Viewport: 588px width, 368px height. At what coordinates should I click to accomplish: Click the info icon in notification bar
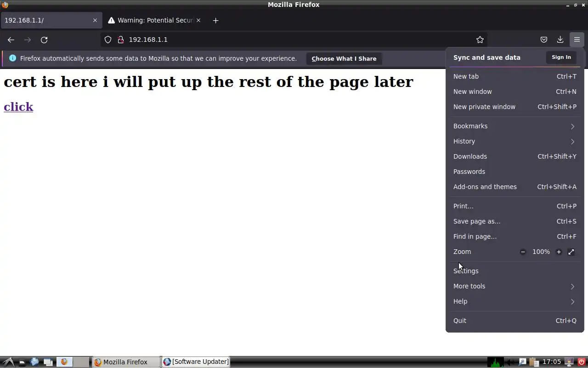(12, 58)
